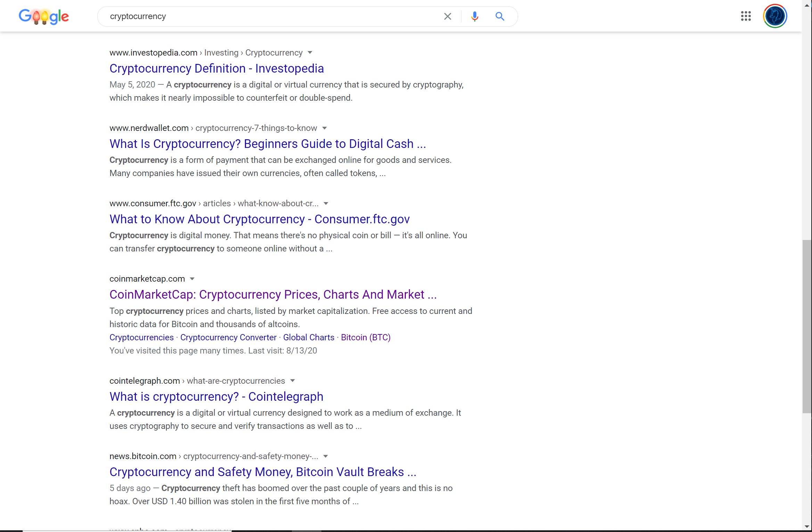The image size is (812, 532).
Task: Open the Google account profile avatar
Action: pyautogui.click(x=775, y=16)
